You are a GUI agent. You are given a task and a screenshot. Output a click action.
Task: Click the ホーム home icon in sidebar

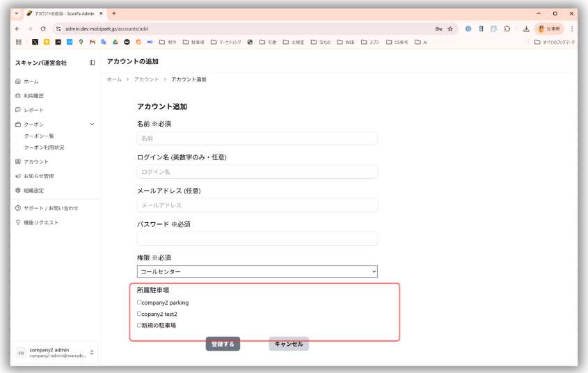pyautogui.click(x=18, y=81)
